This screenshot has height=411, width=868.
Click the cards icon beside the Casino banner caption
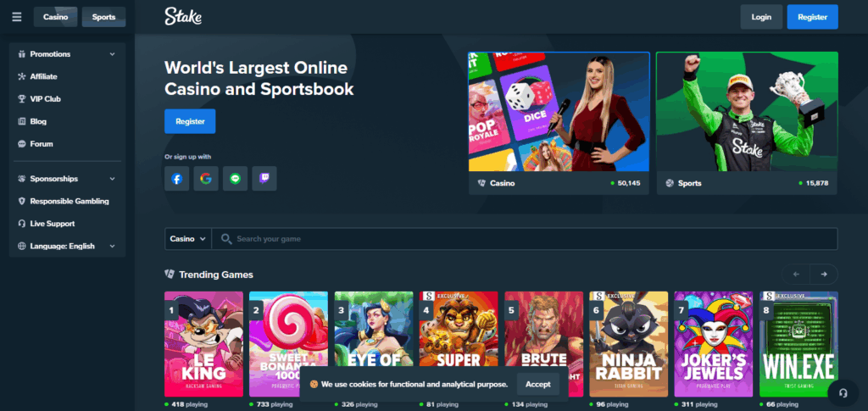tap(481, 183)
